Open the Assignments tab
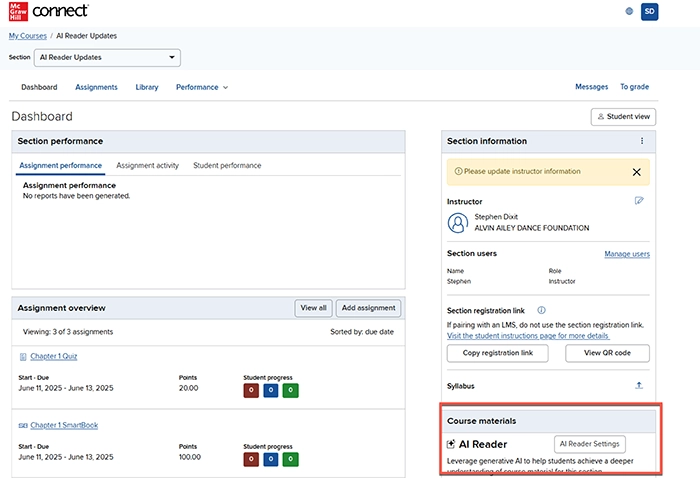The width and height of the screenshot is (700, 478). click(x=96, y=87)
